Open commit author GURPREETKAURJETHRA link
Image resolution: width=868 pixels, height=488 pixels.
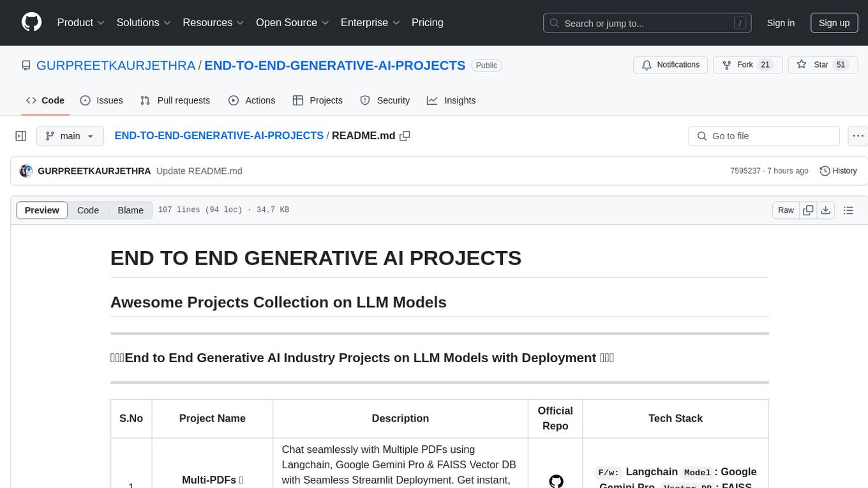click(94, 171)
